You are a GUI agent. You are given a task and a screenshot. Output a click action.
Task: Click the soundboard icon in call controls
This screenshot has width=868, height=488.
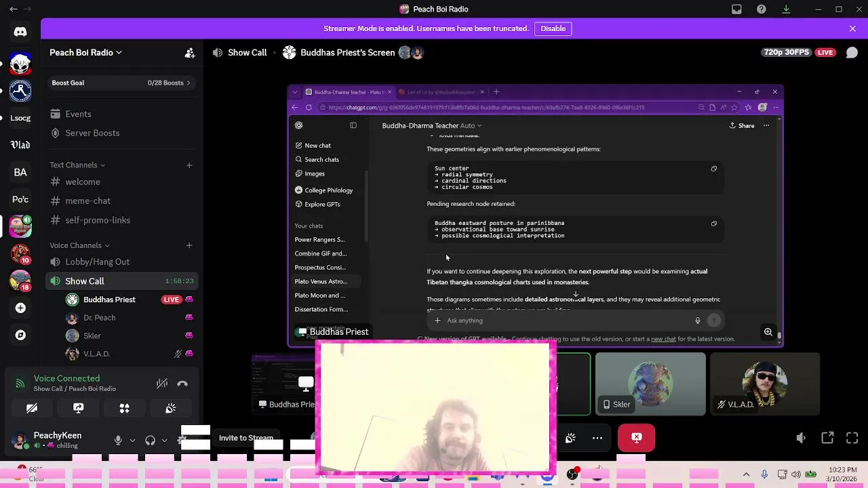pyautogui.click(x=570, y=438)
